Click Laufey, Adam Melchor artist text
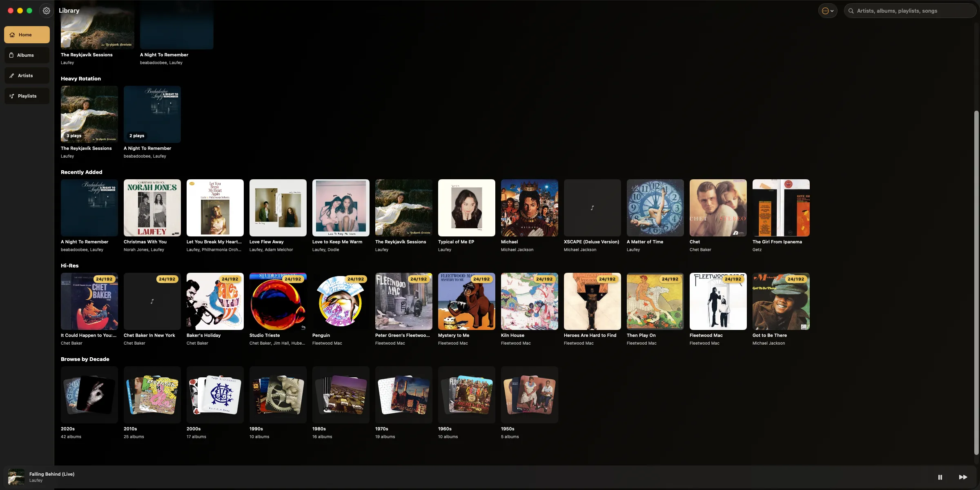 [x=271, y=250]
